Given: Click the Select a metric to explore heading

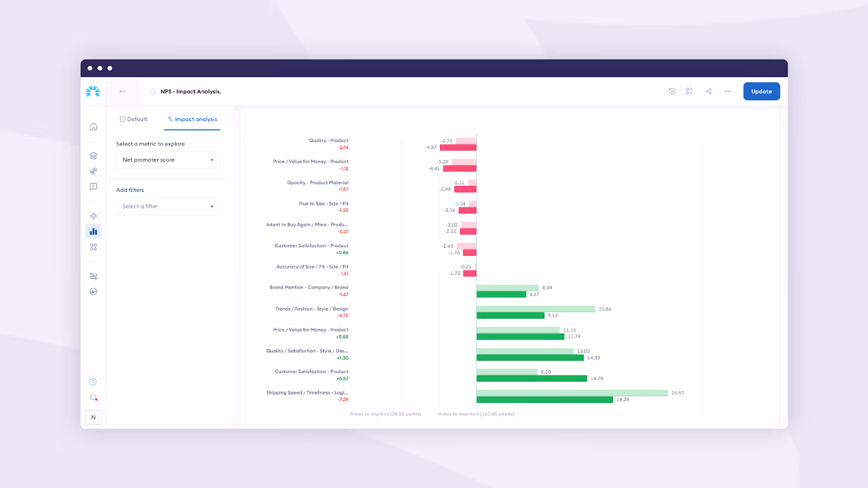Looking at the screenshot, I should [x=150, y=144].
